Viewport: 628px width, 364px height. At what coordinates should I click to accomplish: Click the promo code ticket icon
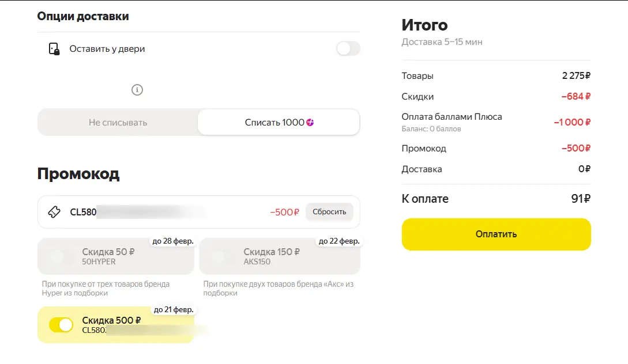click(54, 212)
